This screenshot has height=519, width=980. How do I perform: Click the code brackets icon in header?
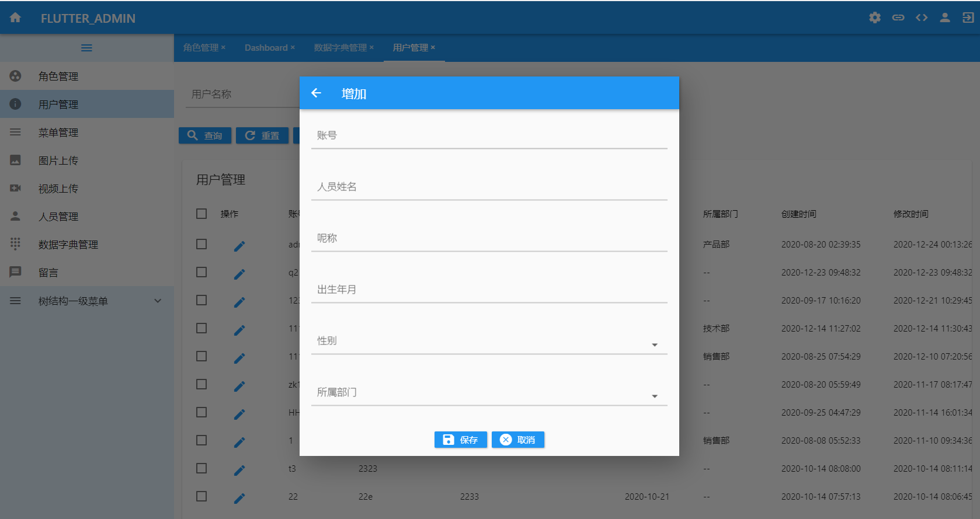coord(922,18)
